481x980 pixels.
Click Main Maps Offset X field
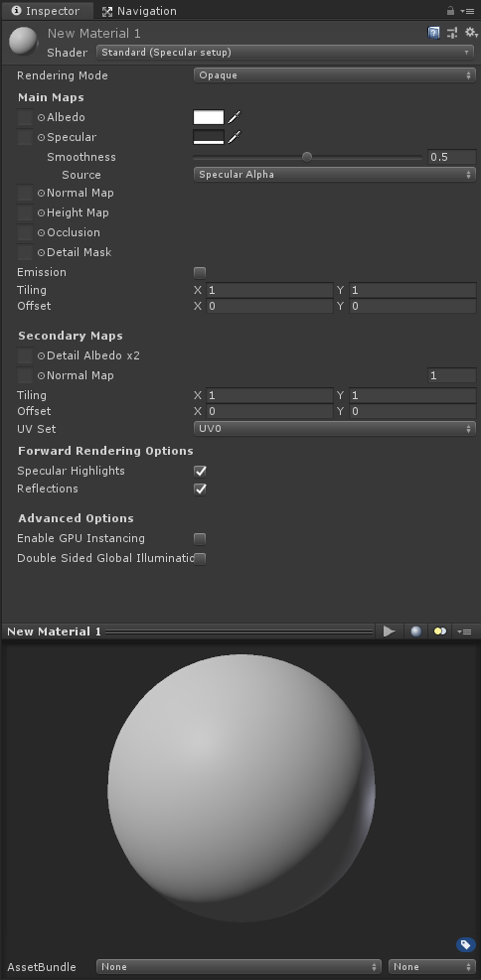pyautogui.click(x=269, y=306)
